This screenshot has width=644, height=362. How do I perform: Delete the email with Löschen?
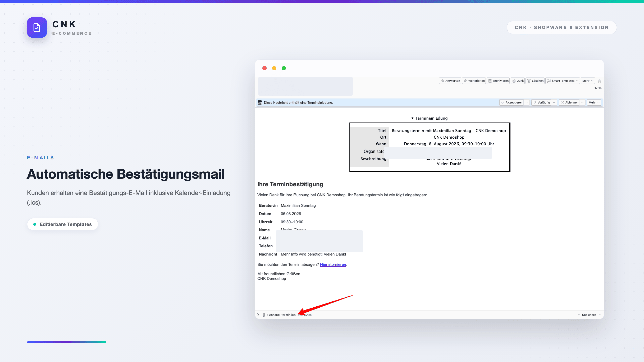tap(535, 81)
